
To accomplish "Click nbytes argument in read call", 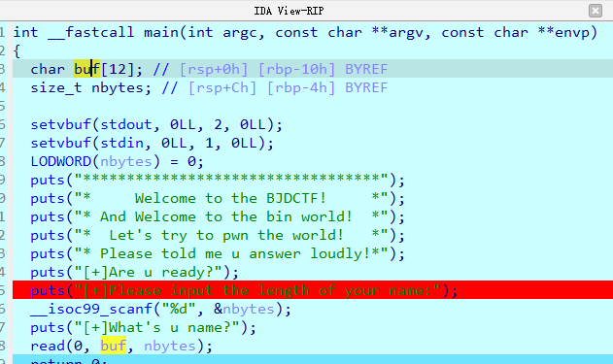I will [x=170, y=346].
